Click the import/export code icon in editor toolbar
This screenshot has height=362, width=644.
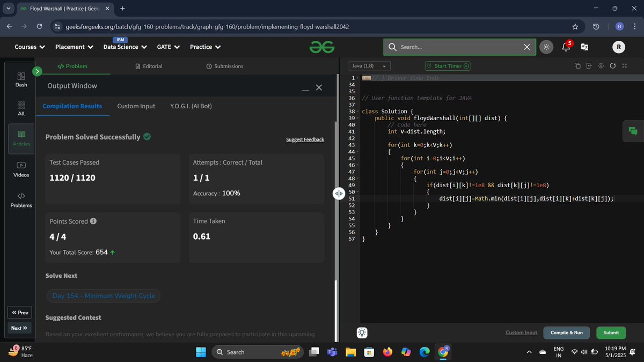[589, 65]
